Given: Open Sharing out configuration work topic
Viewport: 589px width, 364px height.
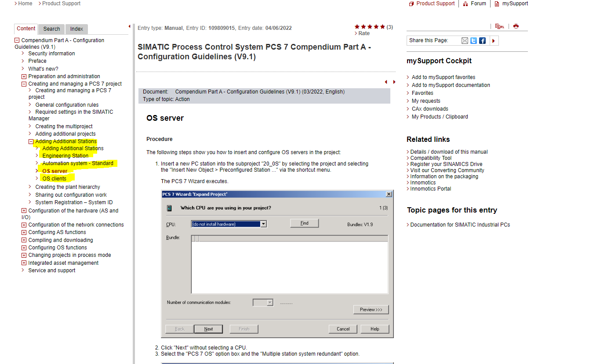Looking at the screenshot, I should point(71,195).
